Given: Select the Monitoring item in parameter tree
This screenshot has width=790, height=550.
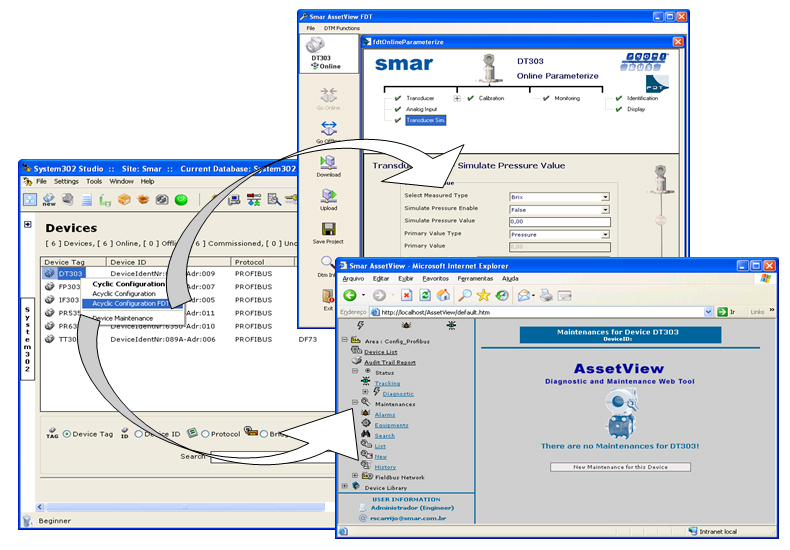Looking at the screenshot, I should 567,98.
